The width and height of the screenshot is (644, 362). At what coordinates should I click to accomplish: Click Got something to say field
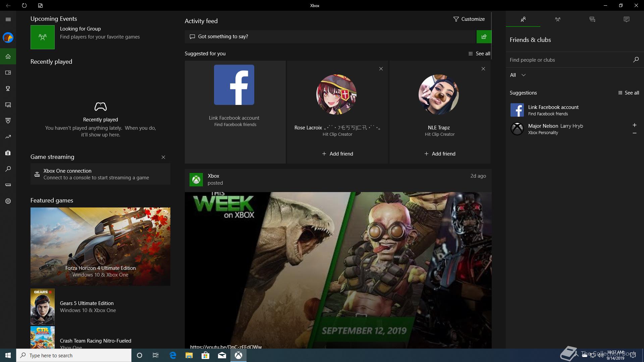pyautogui.click(x=330, y=37)
